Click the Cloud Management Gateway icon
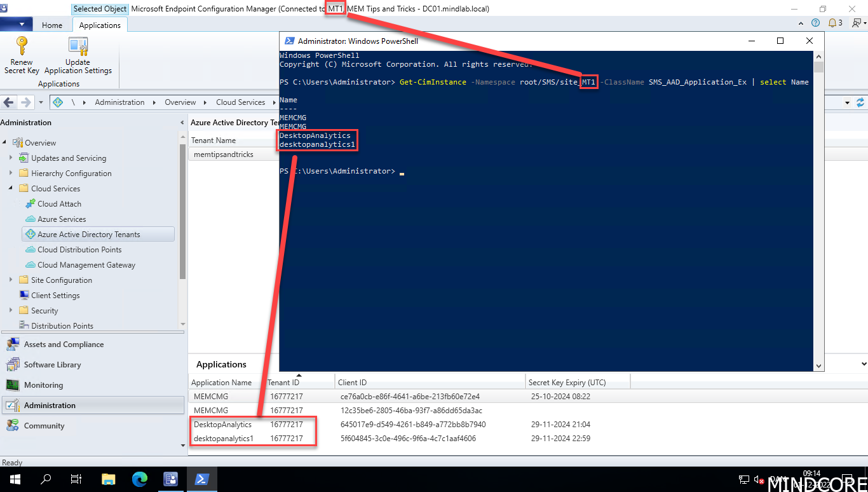Screen dimensions: 868x492 click(30, 265)
